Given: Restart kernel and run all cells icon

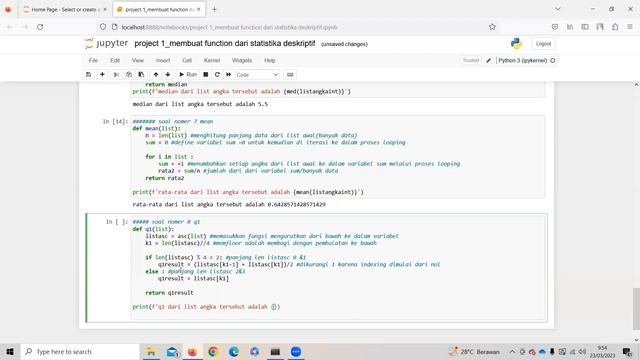Looking at the screenshot, I should pyautogui.click(x=229, y=75).
